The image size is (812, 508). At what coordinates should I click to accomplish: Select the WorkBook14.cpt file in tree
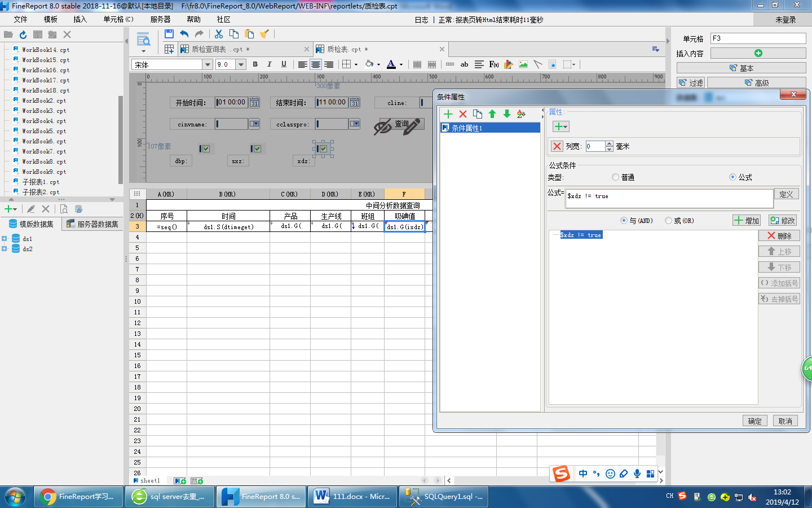coord(46,50)
